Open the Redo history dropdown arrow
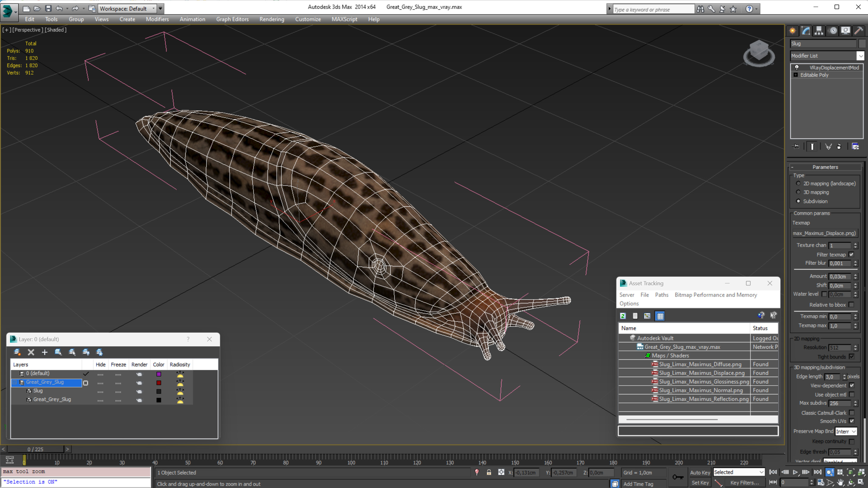This screenshot has width=868, height=488. [x=83, y=9]
